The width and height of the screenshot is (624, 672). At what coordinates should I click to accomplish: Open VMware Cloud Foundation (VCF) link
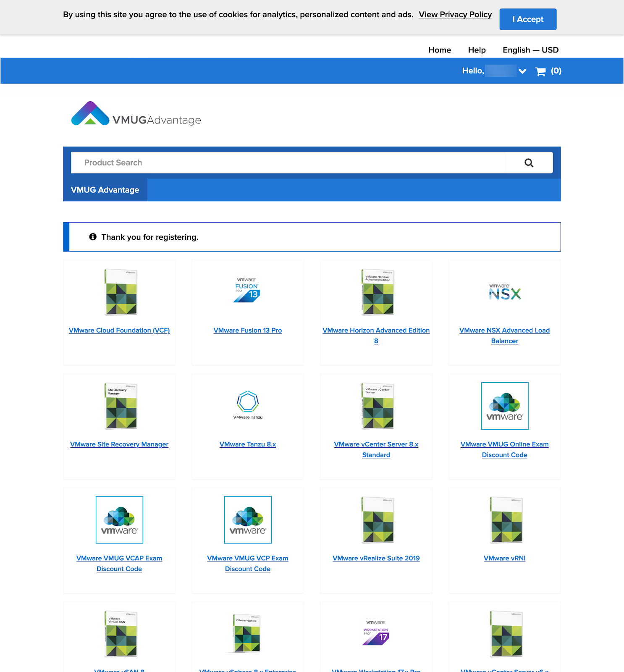tap(119, 331)
